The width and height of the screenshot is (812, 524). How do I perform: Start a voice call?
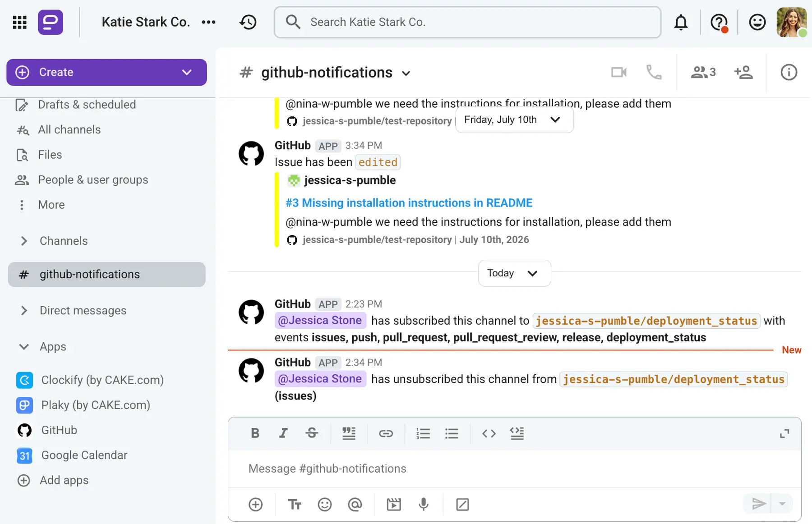coord(654,72)
